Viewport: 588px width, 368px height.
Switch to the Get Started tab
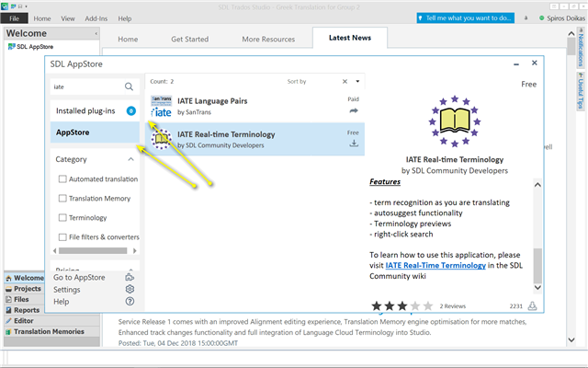[x=190, y=39]
